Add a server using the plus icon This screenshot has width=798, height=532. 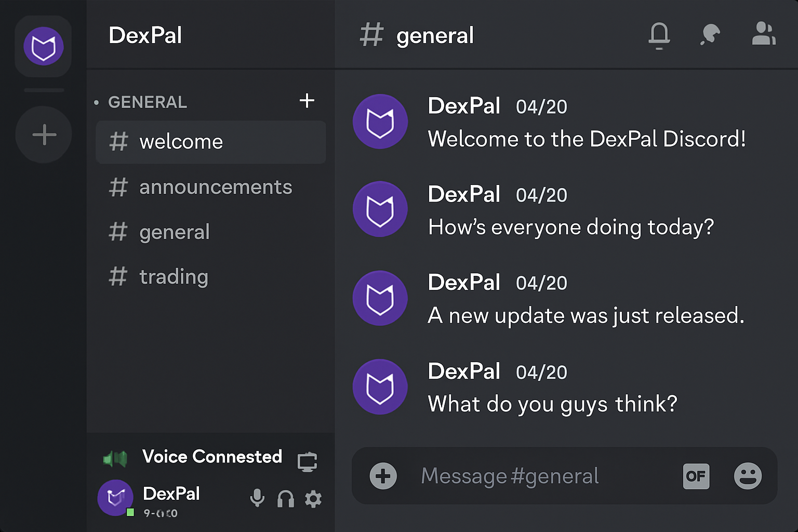(43, 134)
